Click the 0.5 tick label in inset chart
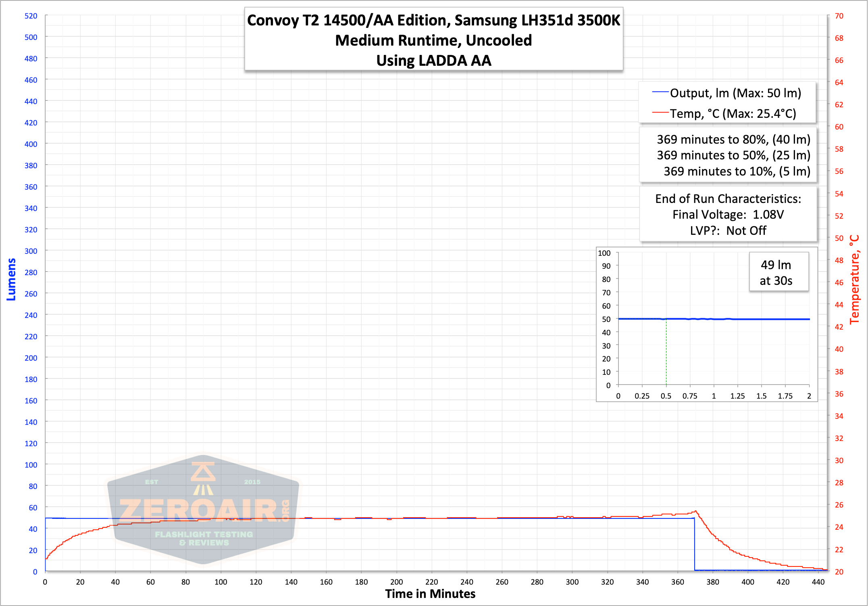 click(666, 396)
